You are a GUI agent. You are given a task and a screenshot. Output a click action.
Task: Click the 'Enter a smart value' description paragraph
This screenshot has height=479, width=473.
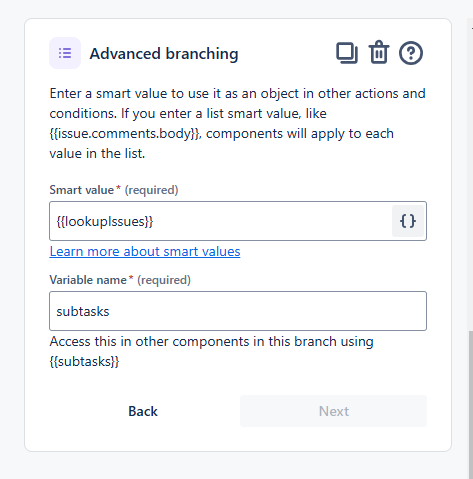click(237, 123)
